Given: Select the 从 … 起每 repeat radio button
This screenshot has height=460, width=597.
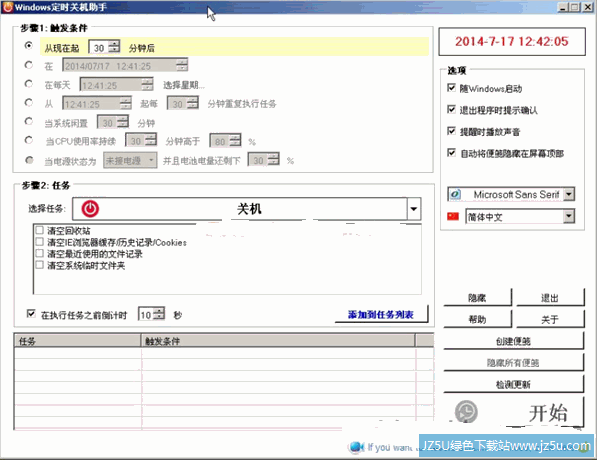Looking at the screenshot, I should point(29,102).
